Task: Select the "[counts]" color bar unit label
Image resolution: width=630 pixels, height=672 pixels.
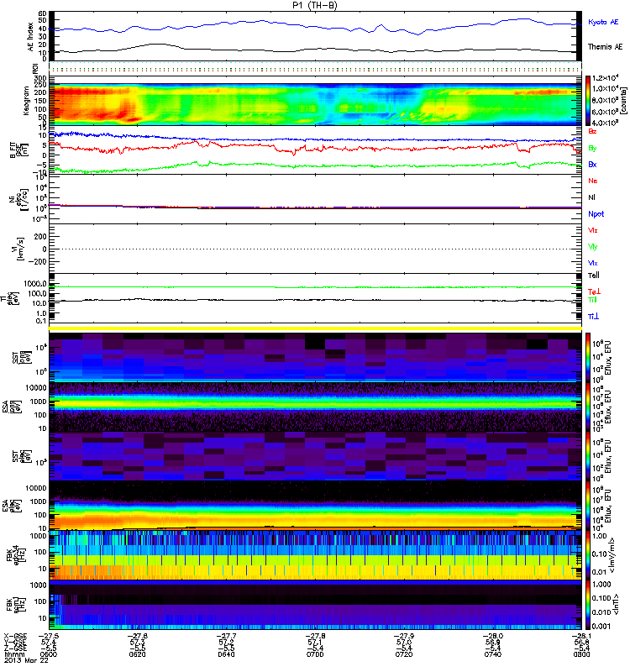Action: pyautogui.click(x=623, y=100)
